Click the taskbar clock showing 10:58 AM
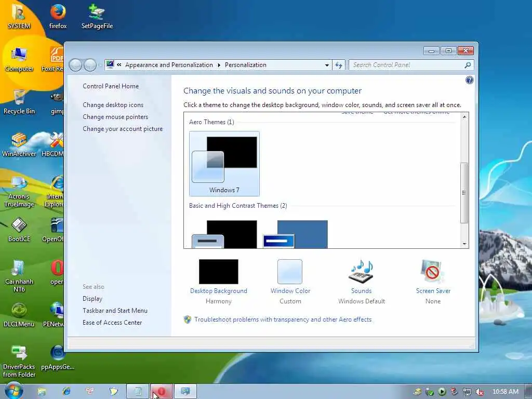 tap(505, 392)
